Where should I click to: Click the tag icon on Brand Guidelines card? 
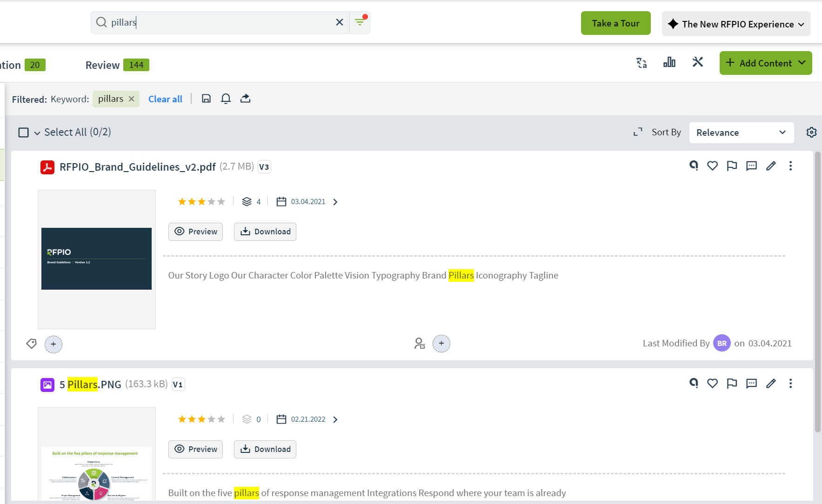click(x=31, y=344)
